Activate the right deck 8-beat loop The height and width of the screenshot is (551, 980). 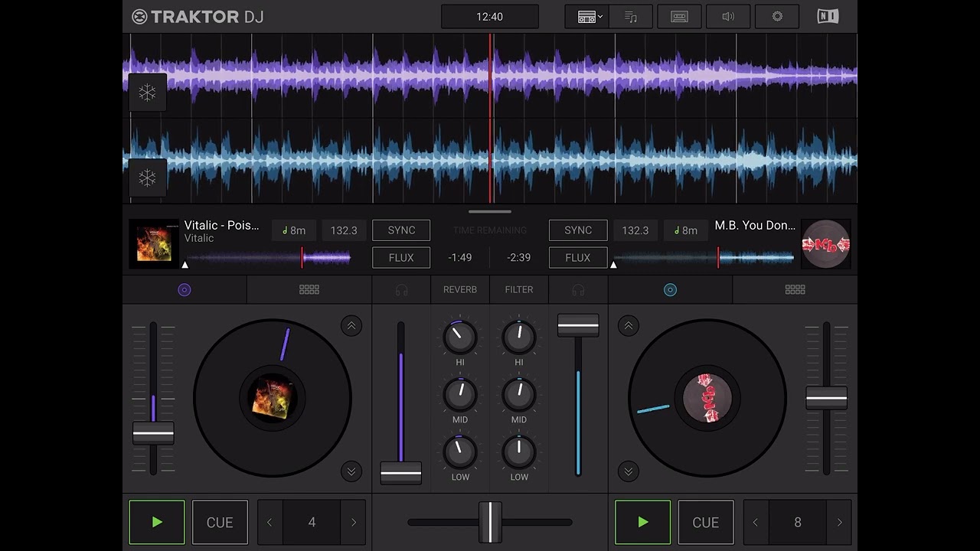tap(798, 522)
